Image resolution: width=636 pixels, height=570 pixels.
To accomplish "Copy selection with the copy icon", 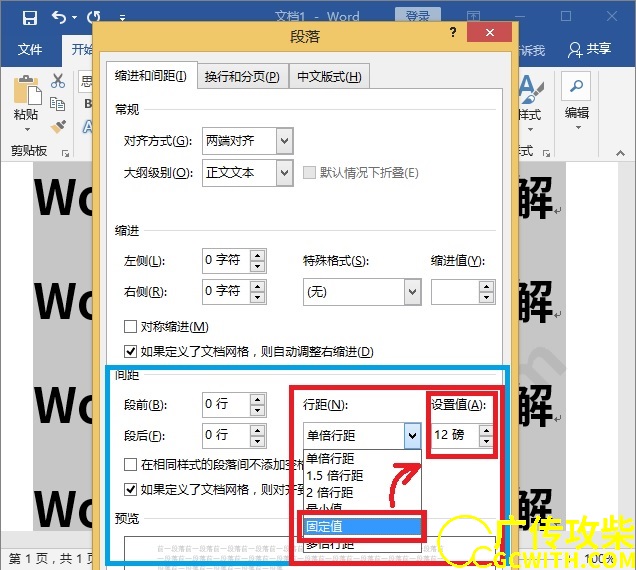I will (x=57, y=104).
